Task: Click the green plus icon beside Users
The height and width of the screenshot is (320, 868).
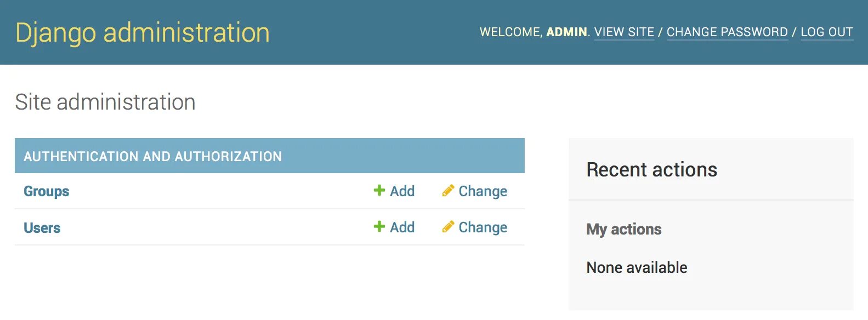Action: [379, 227]
